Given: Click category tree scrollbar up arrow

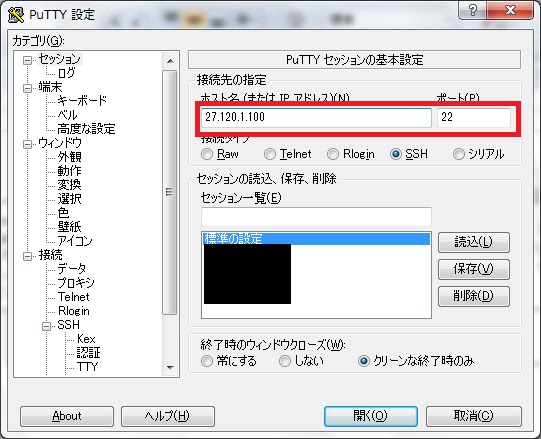Looking at the screenshot, I should 169,61.
